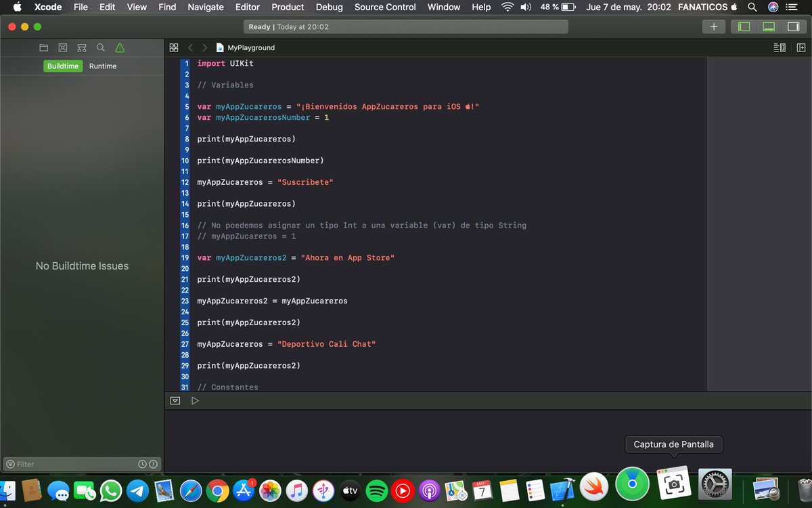
Task: Open the Symbol navigator hierarchy icon
Action: (x=82, y=47)
